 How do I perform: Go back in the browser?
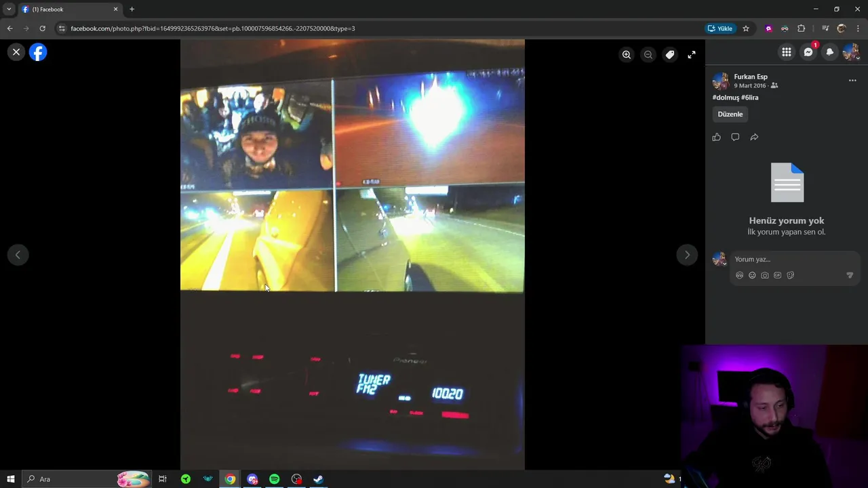tap(9, 28)
